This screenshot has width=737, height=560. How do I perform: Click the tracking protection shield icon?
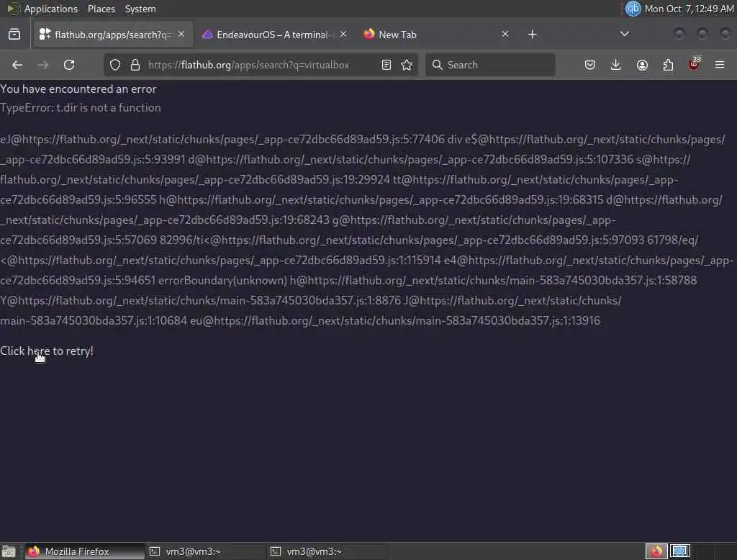(115, 65)
